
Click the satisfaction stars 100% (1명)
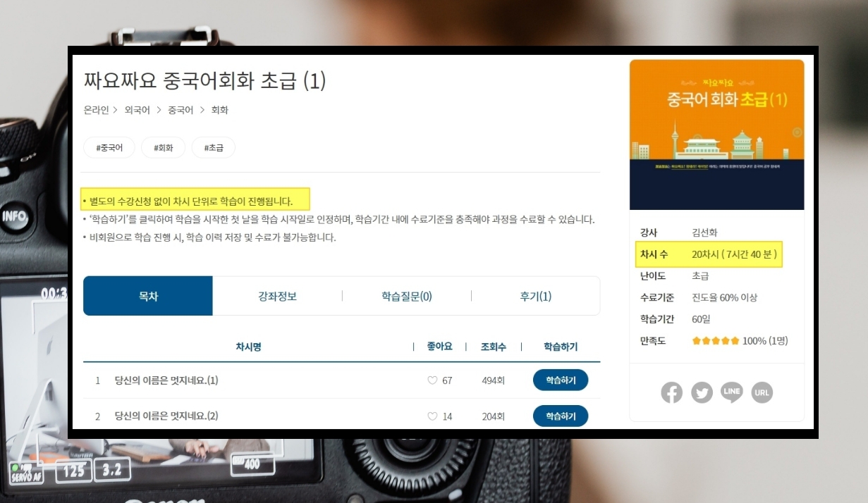(740, 341)
